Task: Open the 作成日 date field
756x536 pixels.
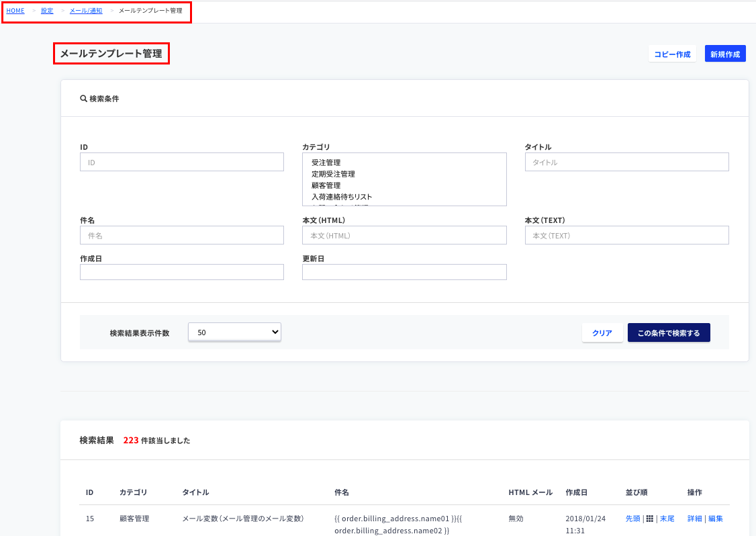Action: (182, 272)
